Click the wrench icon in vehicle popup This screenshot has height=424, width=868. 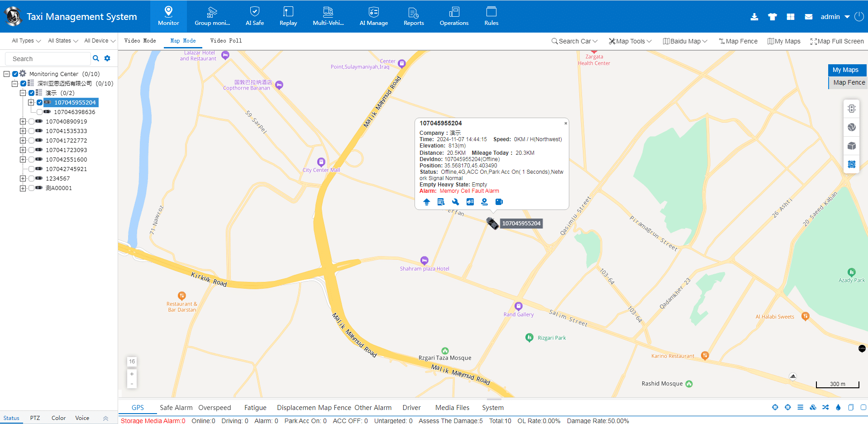(x=455, y=202)
